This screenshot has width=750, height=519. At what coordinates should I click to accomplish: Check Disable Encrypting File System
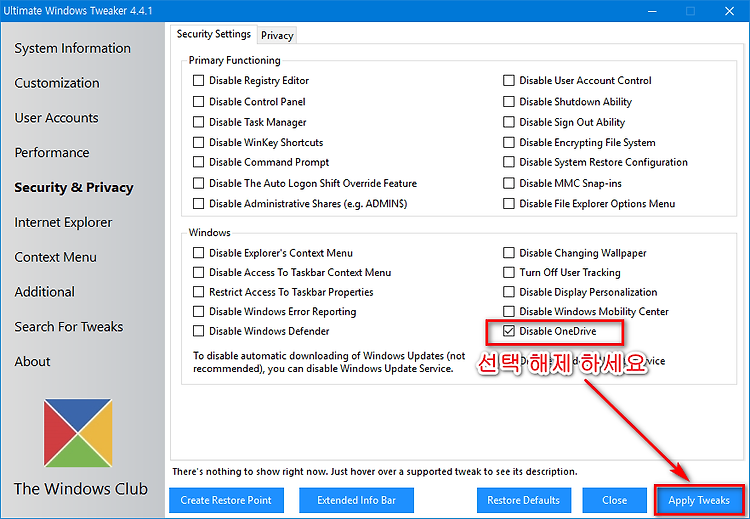pos(508,142)
